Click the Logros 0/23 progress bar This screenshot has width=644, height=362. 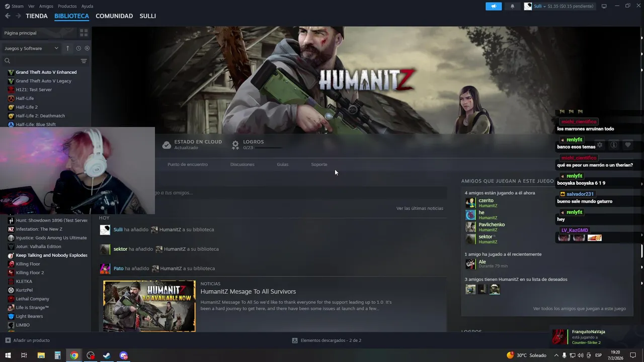(269, 148)
